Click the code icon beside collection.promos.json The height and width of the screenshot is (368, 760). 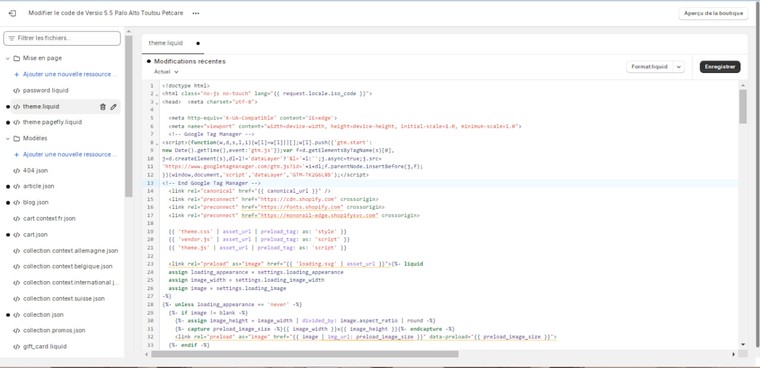[16, 331]
